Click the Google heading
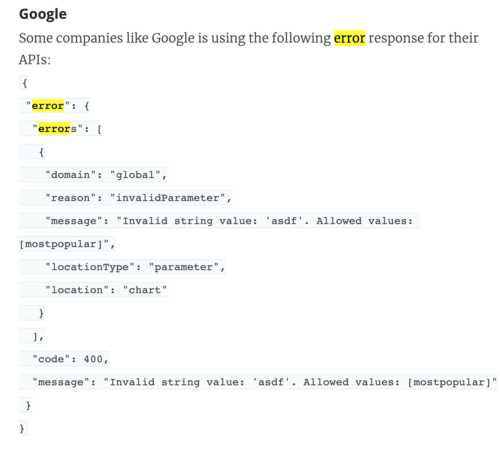Image resolution: width=500 pixels, height=453 pixels. (x=43, y=14)
